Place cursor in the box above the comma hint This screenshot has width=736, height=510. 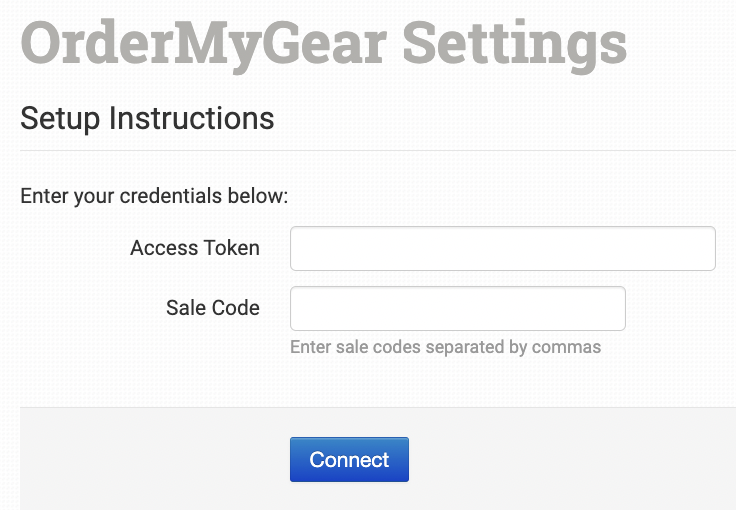coord(458,308)
